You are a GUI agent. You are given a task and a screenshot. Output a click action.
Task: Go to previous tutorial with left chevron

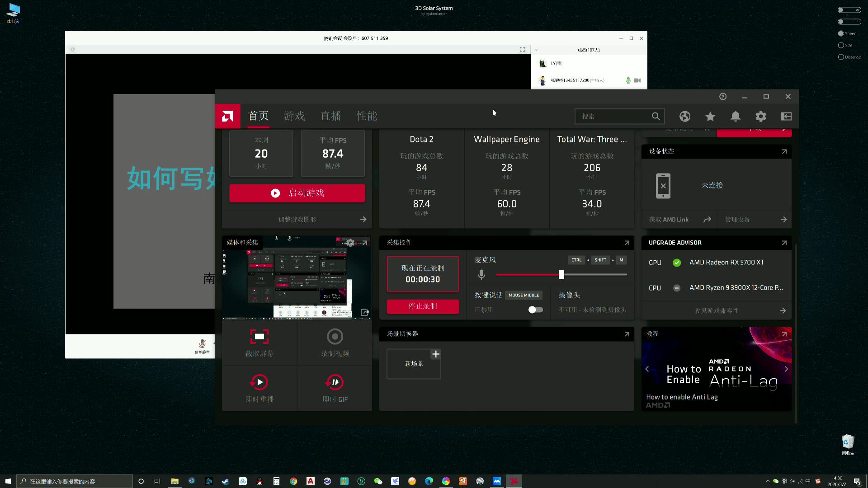click(x=647, y=369)
